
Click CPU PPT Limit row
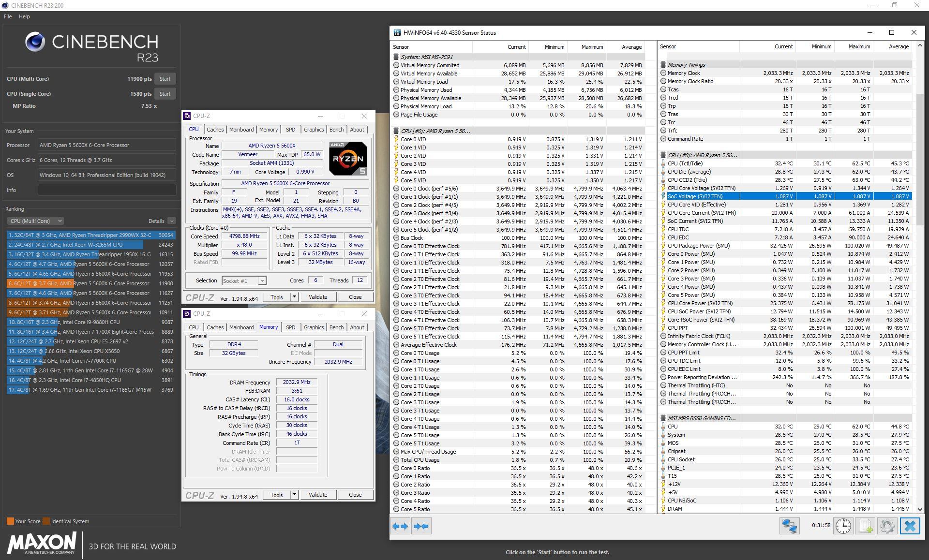786,353
